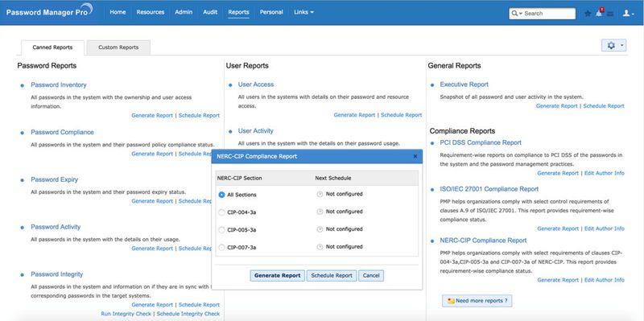This screenshot has width=644, height=321.
Task: Select the All Sections radio button
Action: 222,195
